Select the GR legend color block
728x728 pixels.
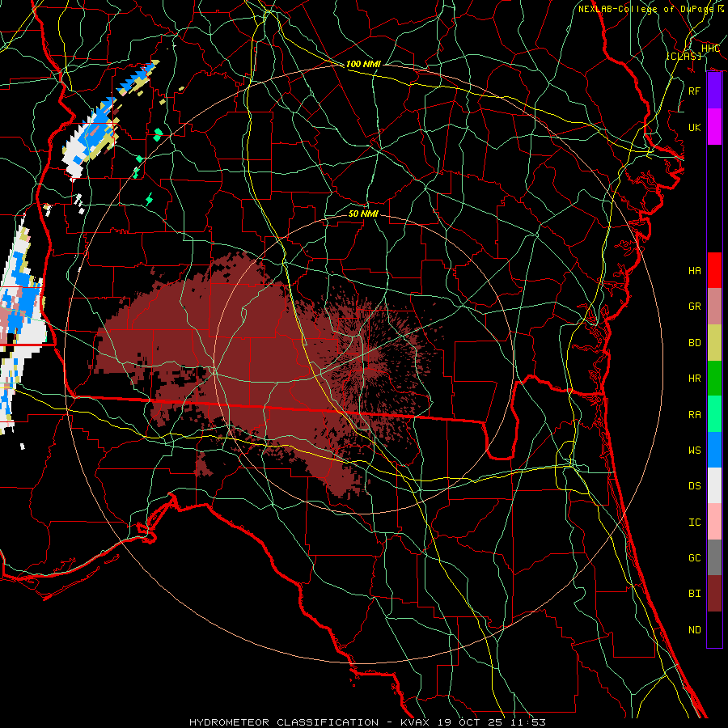pos(714,307)
